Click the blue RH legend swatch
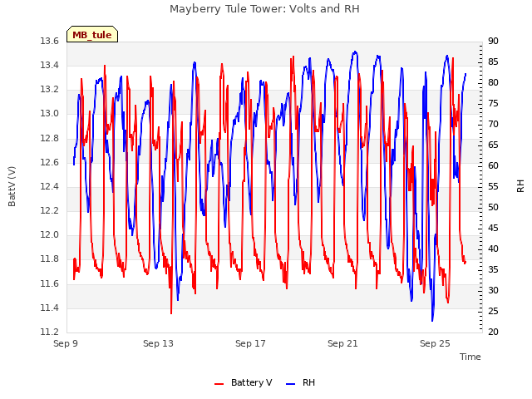The height and width of the screenshot is (399, 532). click(291, 384)
